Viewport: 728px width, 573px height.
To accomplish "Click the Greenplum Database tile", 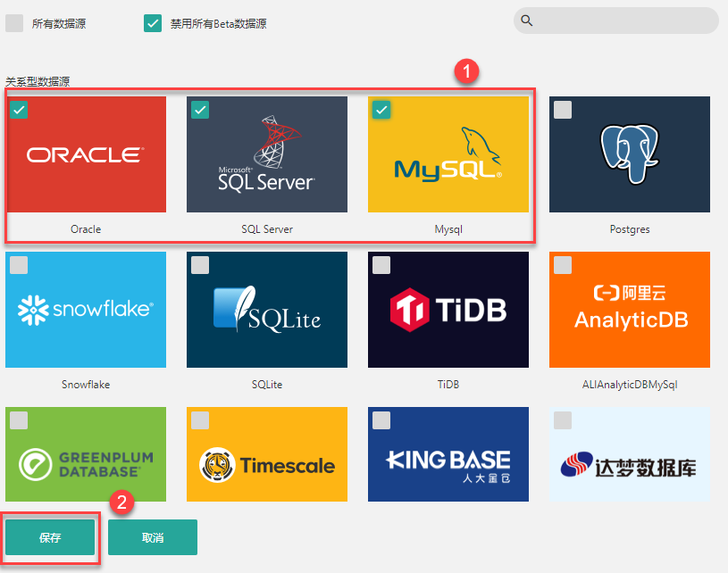I will [x=86, y=455].
